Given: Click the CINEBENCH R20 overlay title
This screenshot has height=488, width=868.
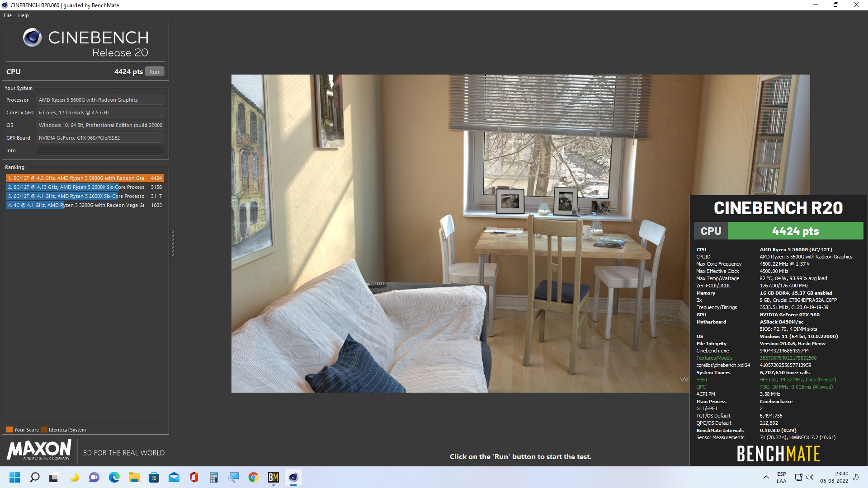Looking at the screenshot, I should pyautogui.click(x=778, y=208).
